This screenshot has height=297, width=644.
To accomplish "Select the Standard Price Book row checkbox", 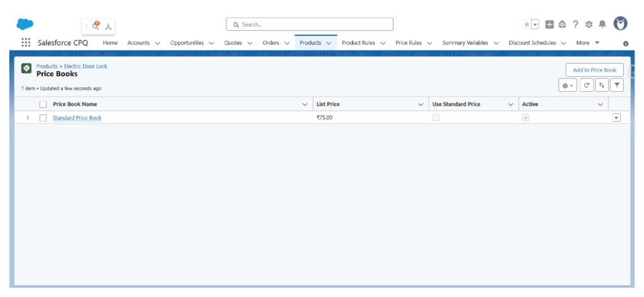I will point(43,118).
